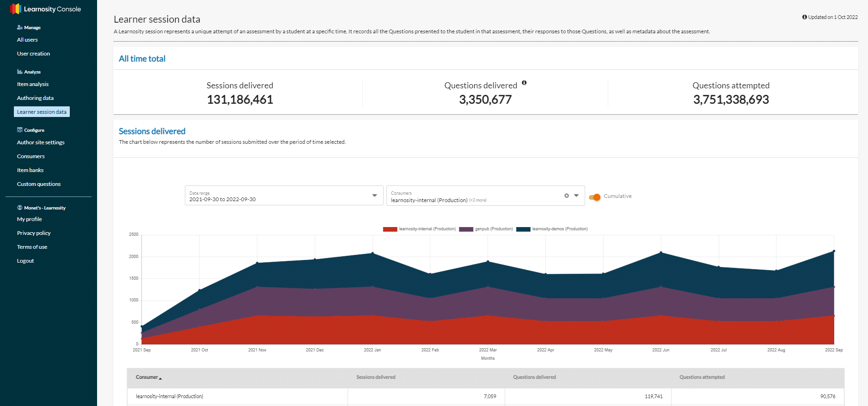
Task: Open All users page
Action: click(x=27, y=40)
